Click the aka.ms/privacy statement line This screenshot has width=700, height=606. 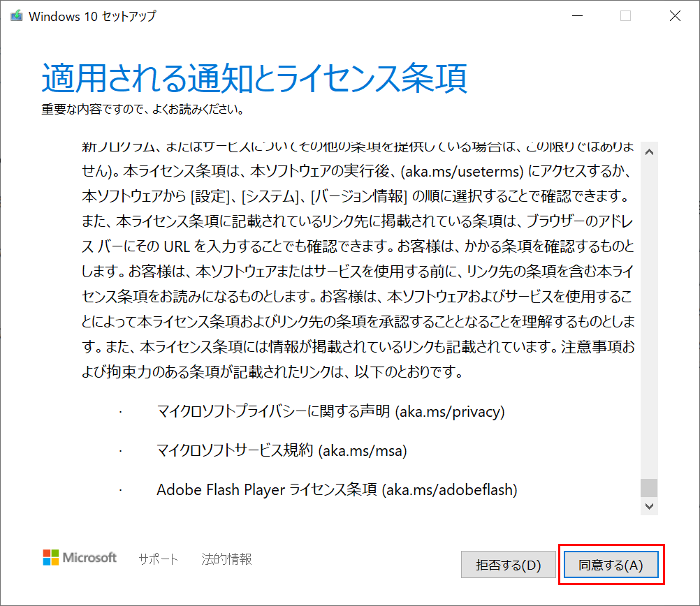(x=330, y=412)
